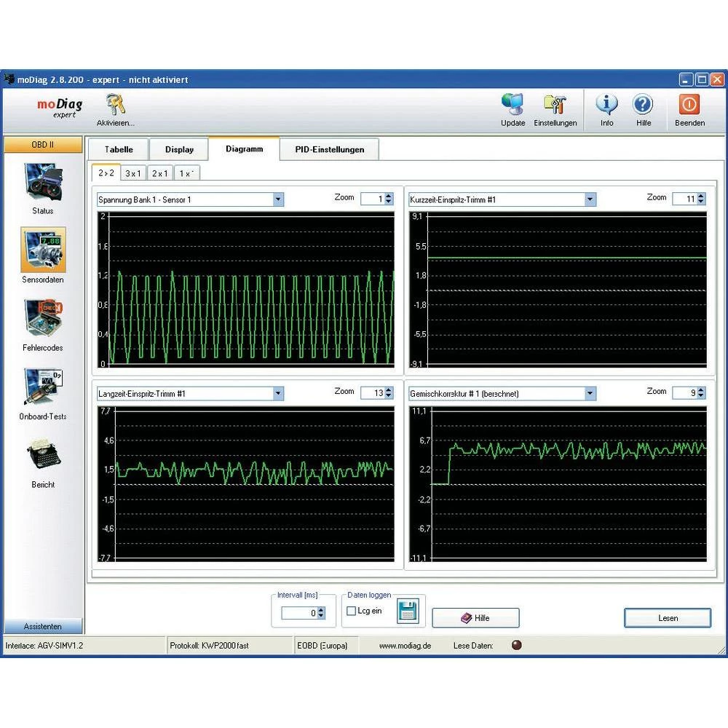Switch to the PID-Einstellungen tab
This screenshot has width=728, height=728.
coord(329,149)
